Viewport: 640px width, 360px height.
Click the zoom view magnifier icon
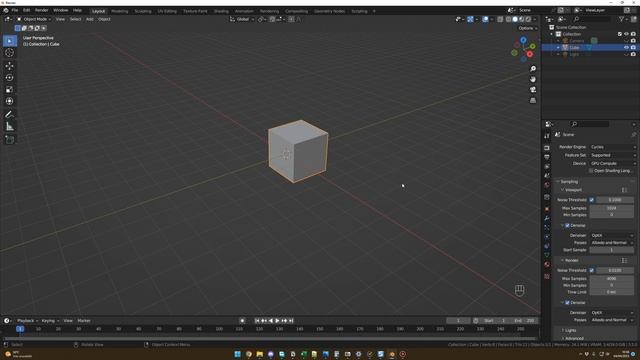533,69
